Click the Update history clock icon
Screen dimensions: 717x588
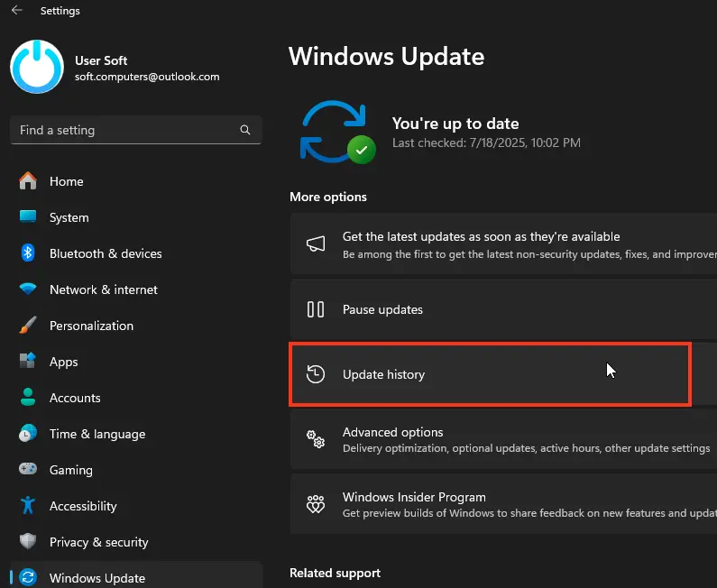[x=316, y=374]
